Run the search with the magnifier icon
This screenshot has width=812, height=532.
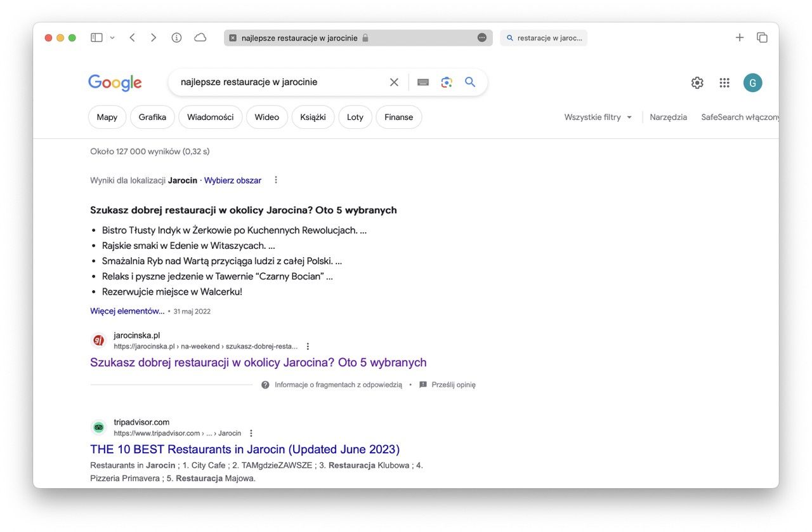click(470, 82)
